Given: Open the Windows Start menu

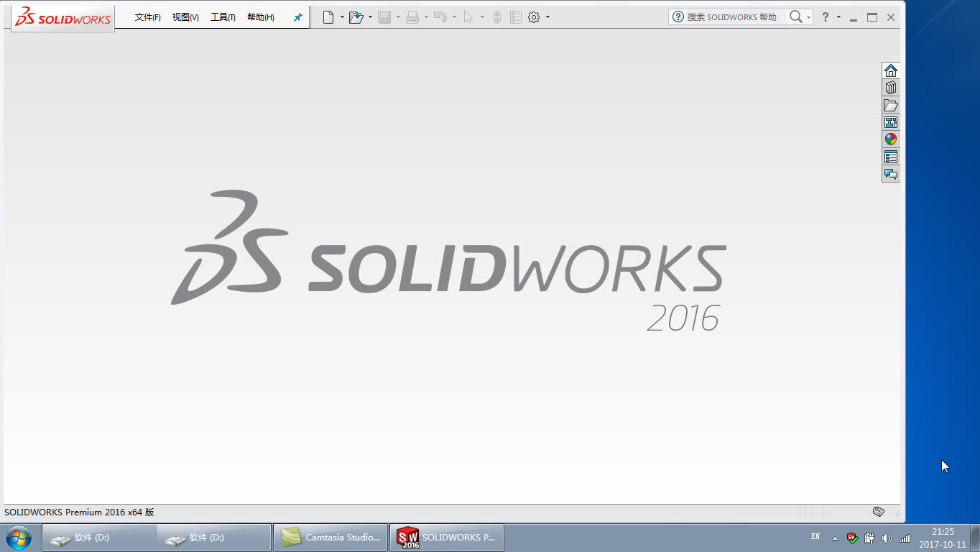Looking at the screenshot, I should 18,538.
